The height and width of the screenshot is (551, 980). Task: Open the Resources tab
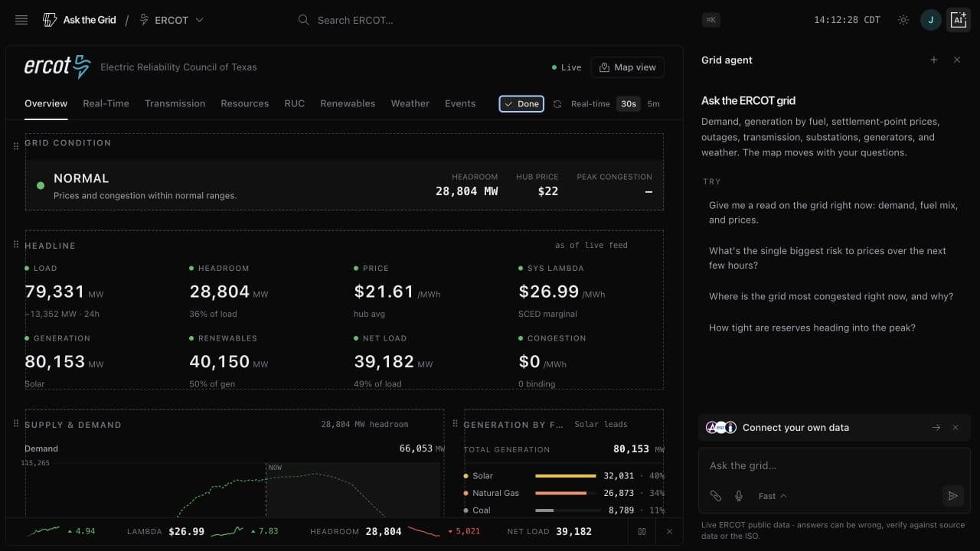245,103
